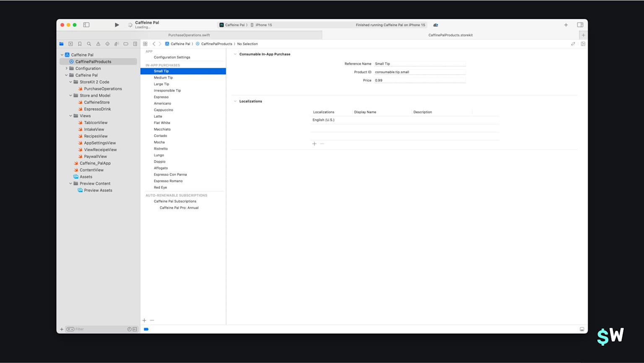The image size is (644, 363).
Task: Toggle the inspector panel button
Action: 580,25
